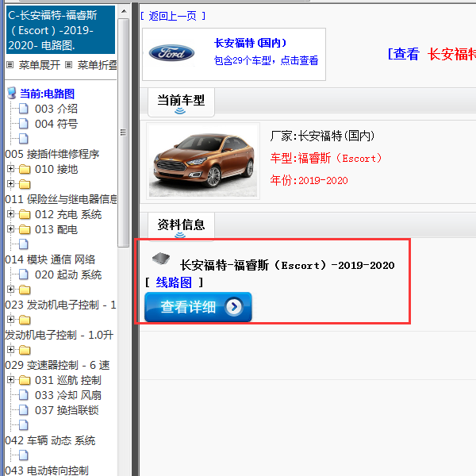
Task: Click the 当前:电路图 computer icon
Action: [x=12, y=93]
